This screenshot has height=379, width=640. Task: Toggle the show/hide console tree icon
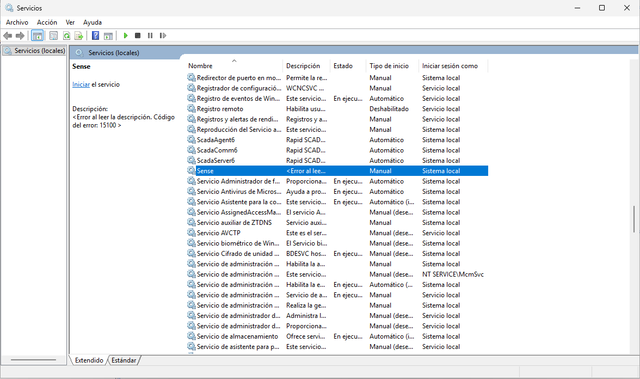point(37,36)
